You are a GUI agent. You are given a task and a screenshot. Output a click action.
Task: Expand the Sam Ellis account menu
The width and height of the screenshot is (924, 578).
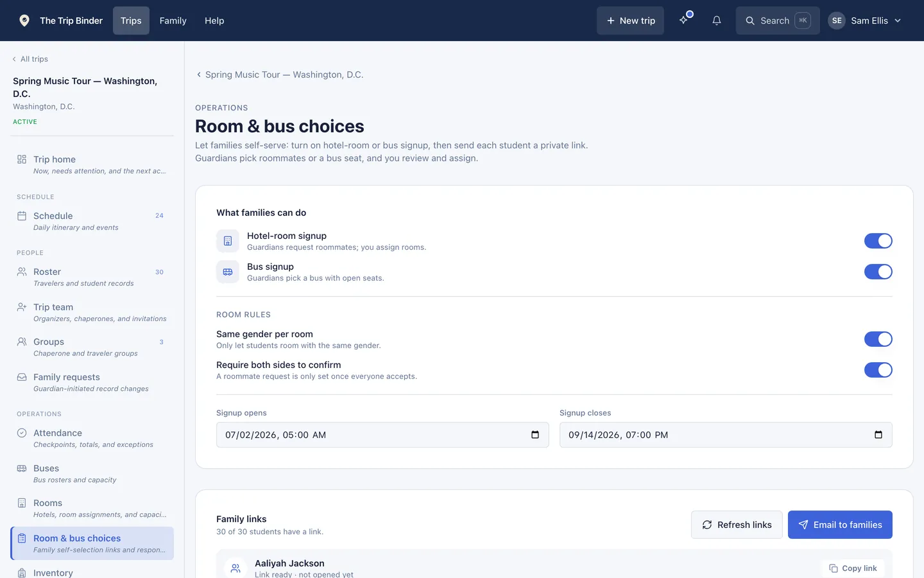coord(865,21)
